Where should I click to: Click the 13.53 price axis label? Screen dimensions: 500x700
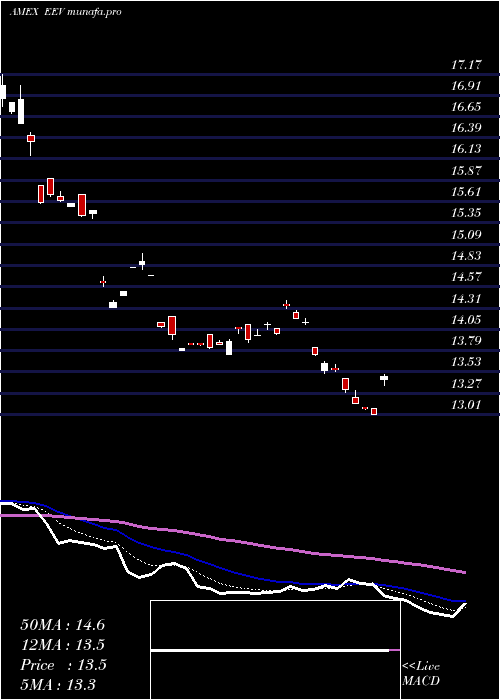(x=467, y=362)
